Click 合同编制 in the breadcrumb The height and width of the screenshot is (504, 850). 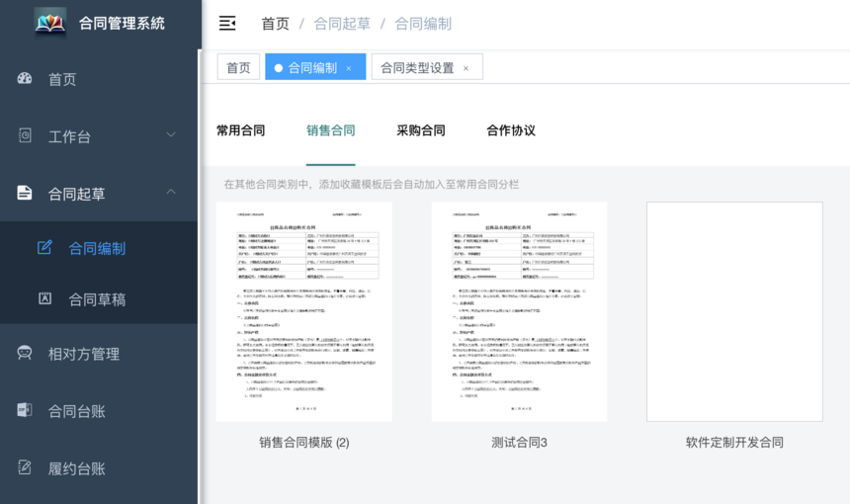coord(423,24)
